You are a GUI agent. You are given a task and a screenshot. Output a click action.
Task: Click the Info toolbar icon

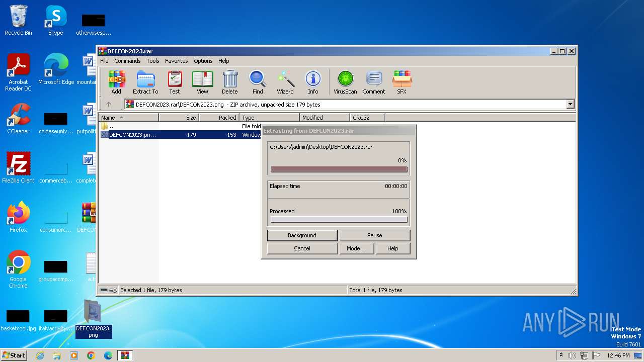click(x=313, y=82)
